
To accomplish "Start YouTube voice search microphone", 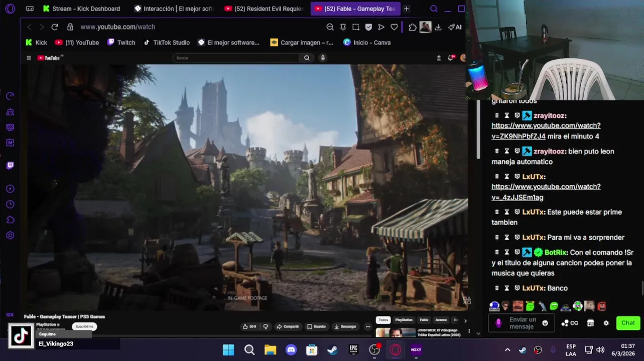I will (323, 58).
